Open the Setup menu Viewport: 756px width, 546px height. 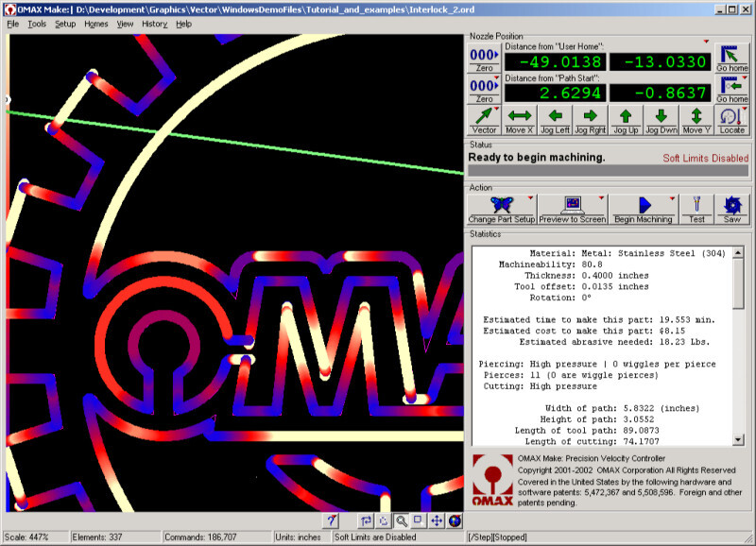pos(65,24)
